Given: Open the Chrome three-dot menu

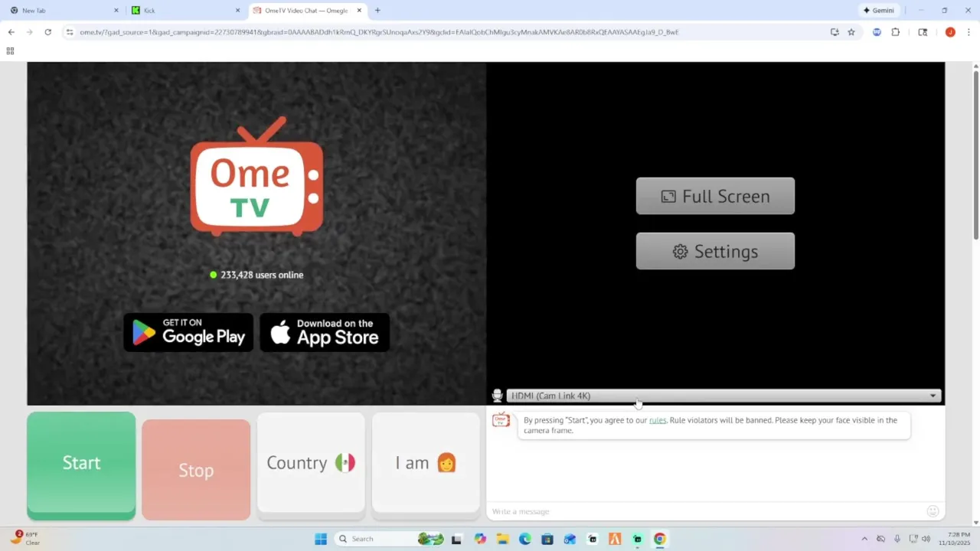Looking at the screenshot, I should pyautogui.click(x=969, y=32).
